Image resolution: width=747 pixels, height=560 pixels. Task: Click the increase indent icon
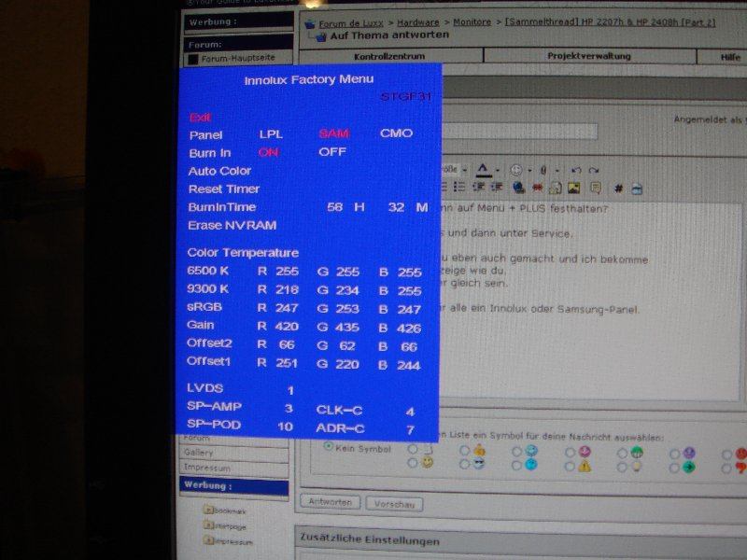(x=497, y=188)
